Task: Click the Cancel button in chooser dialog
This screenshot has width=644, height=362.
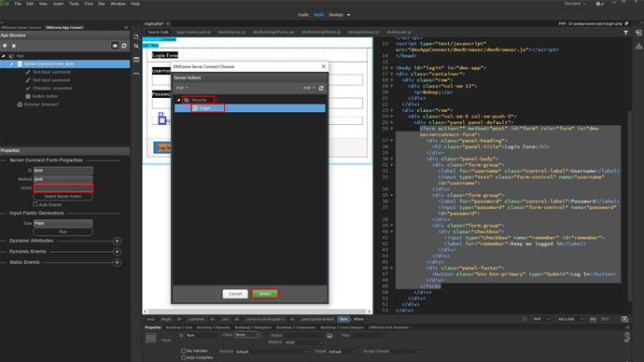Action: pos(235,294)
